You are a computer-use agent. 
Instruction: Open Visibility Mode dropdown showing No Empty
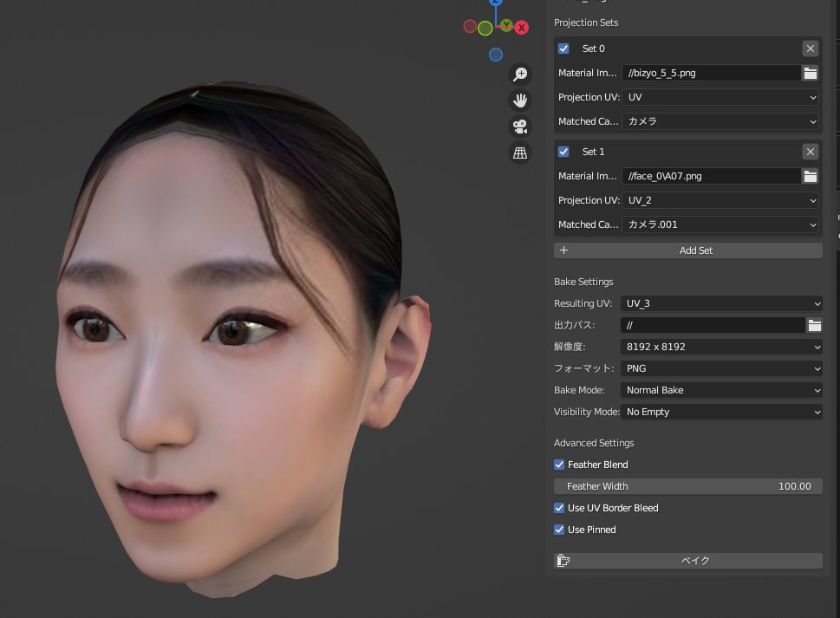(x=721, y=412)
